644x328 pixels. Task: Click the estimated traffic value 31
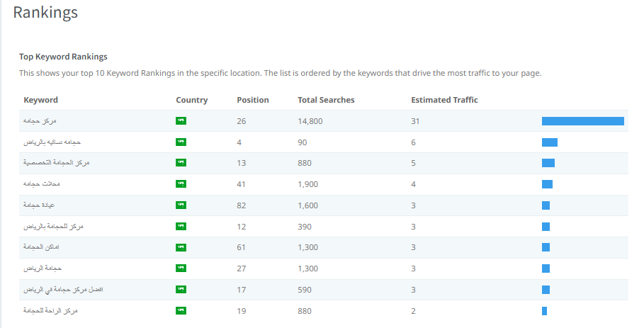(x=415, y=121)
